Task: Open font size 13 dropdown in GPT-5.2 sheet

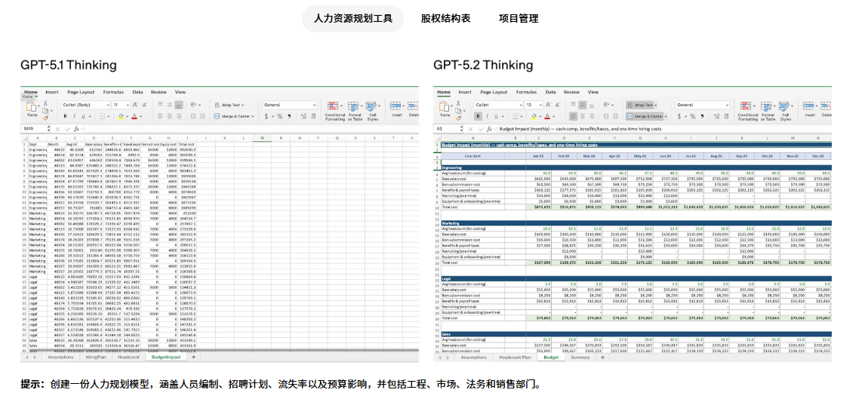Action: pos(534,105)
